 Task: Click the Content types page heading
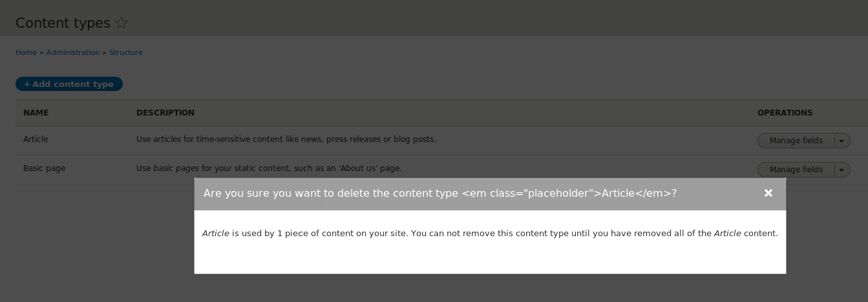point(63,23)
